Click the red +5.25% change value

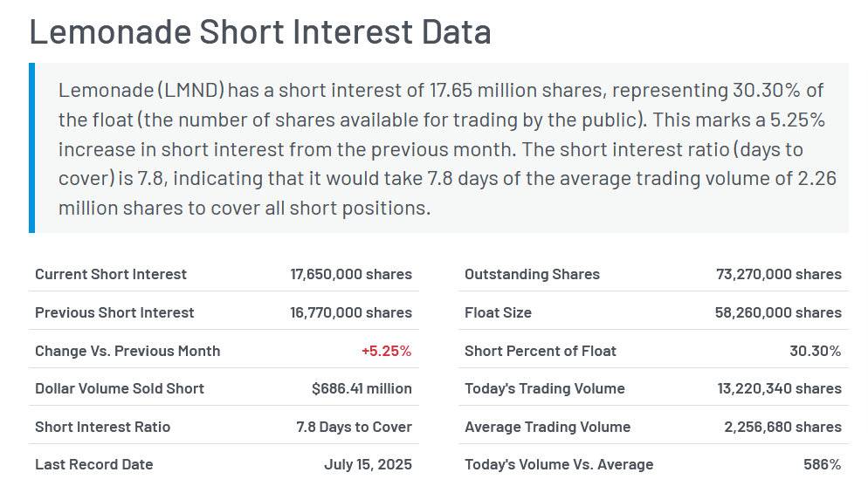pyautogui.click(x=386, y=351)
